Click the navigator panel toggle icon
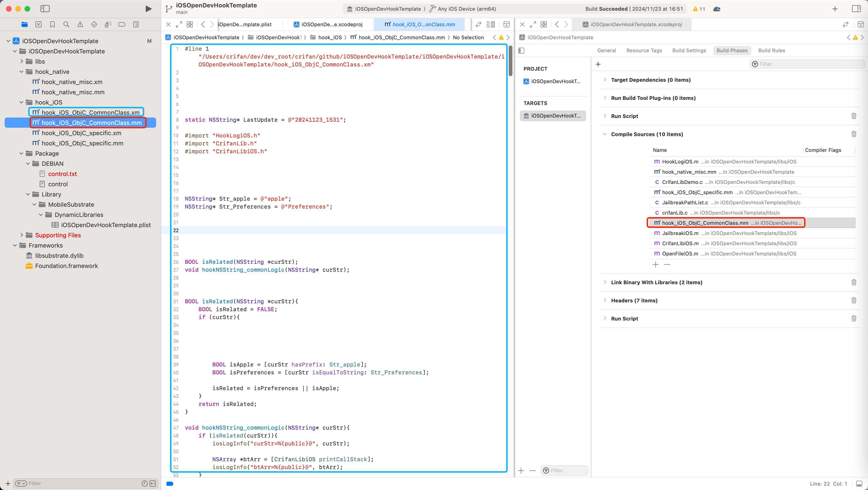 point(45,8)
